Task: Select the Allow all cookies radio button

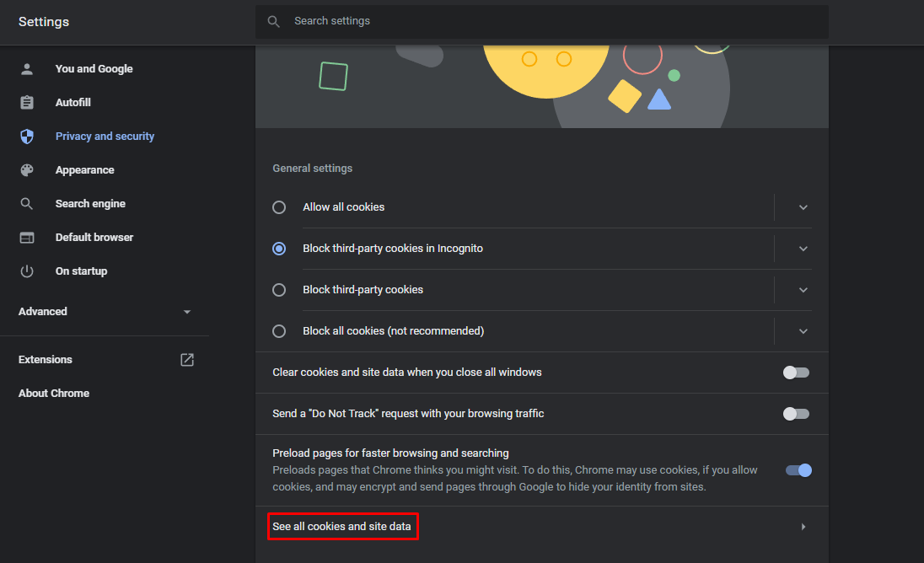Action: tap(279, 206)
